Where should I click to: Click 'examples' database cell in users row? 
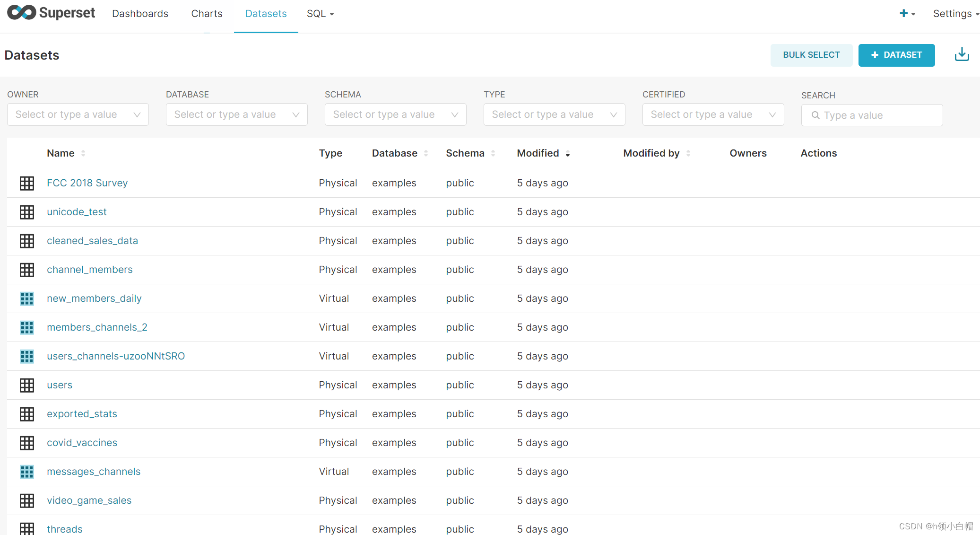point(394,385)
